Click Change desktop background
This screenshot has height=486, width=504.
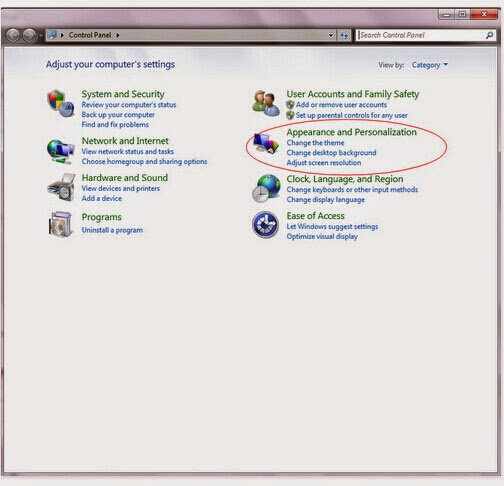point(331,153)
